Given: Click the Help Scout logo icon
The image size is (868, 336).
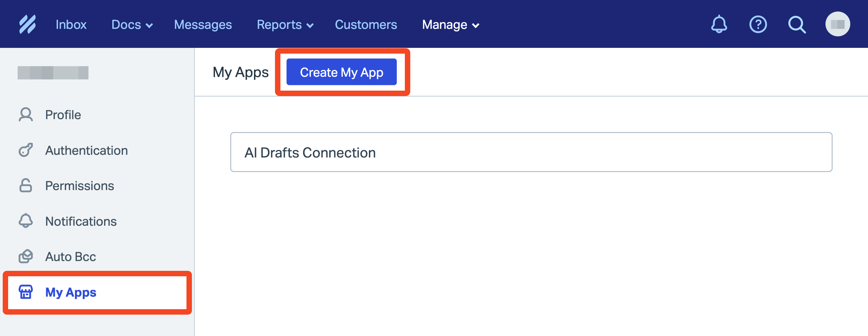Looking at the screenshot, I should click(x=27, y=24).
